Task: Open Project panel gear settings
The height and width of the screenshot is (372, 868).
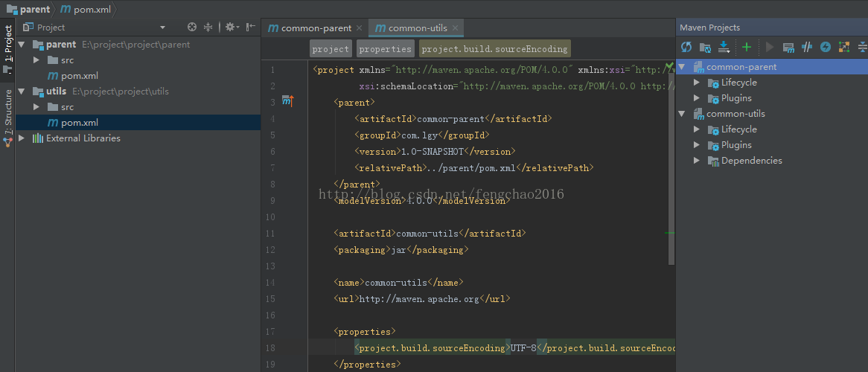Action: click(x=230, y=28)
